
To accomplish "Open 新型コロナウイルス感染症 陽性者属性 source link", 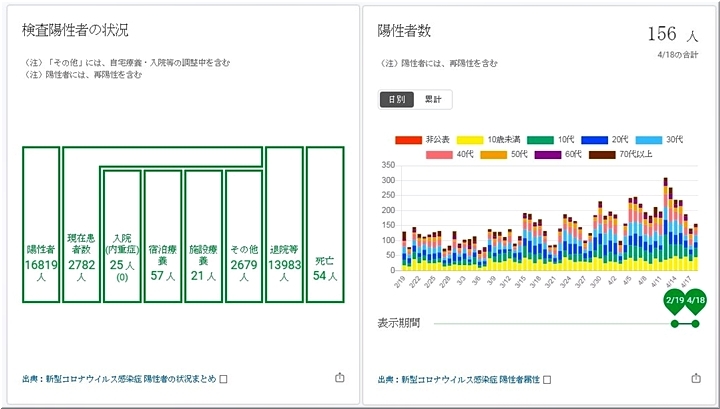I will click(x=460, y=379).
